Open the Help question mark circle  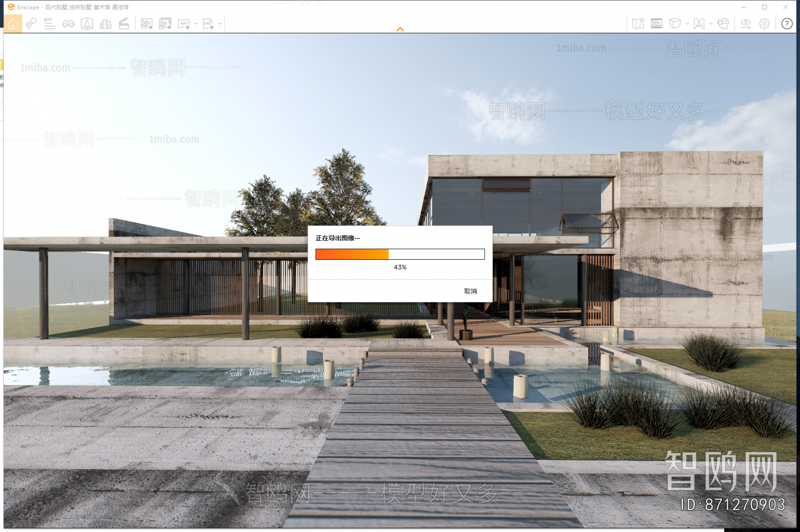click(786, 23)
